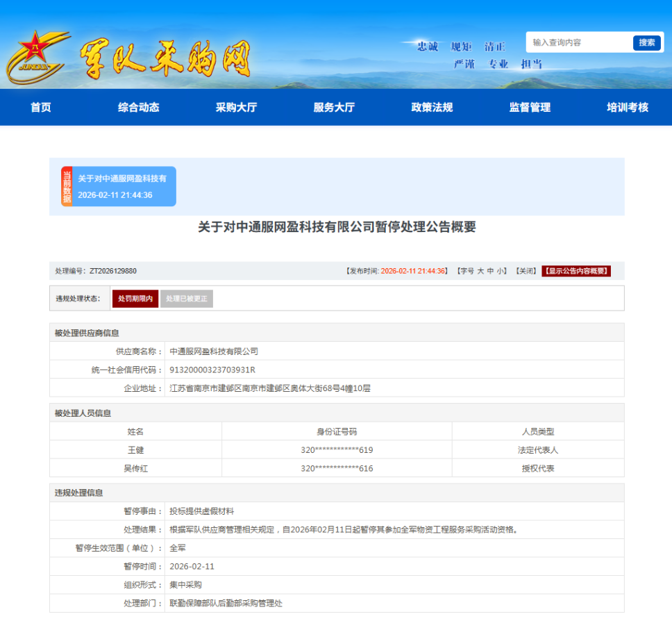Open the 监督管理 navigation item
Viewport: 672px width, 637px height.
[530, 107]
